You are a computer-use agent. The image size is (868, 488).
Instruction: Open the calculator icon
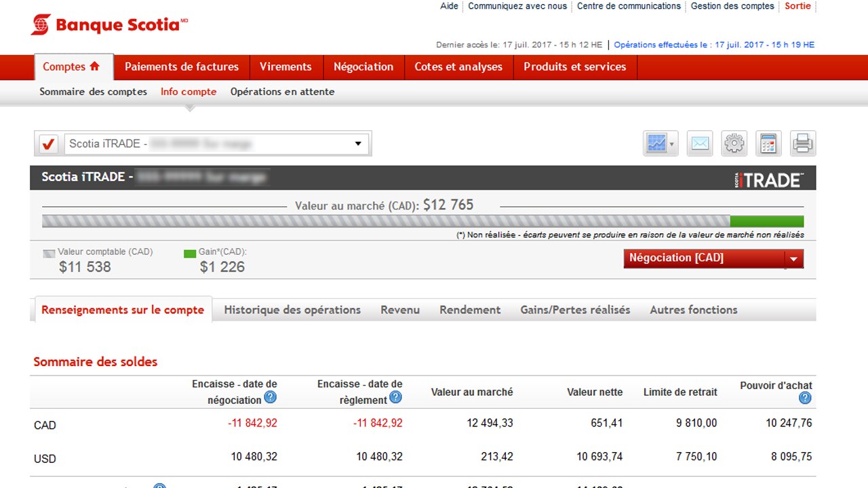pyautogui.click(x=768, y=144)
